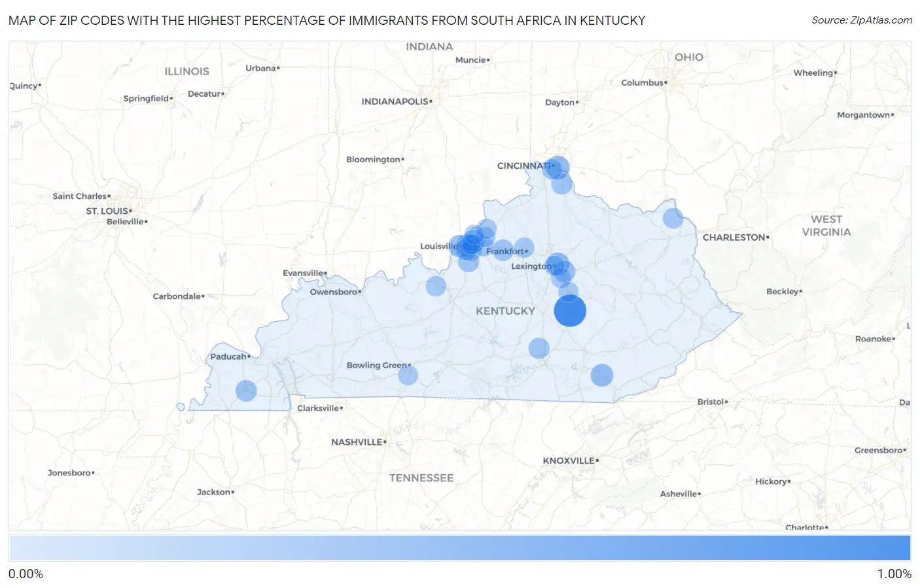The height and width of the screenshot is (588, 920).
Task: Click the TENNESSEE state label
Action: coord(421,478)
